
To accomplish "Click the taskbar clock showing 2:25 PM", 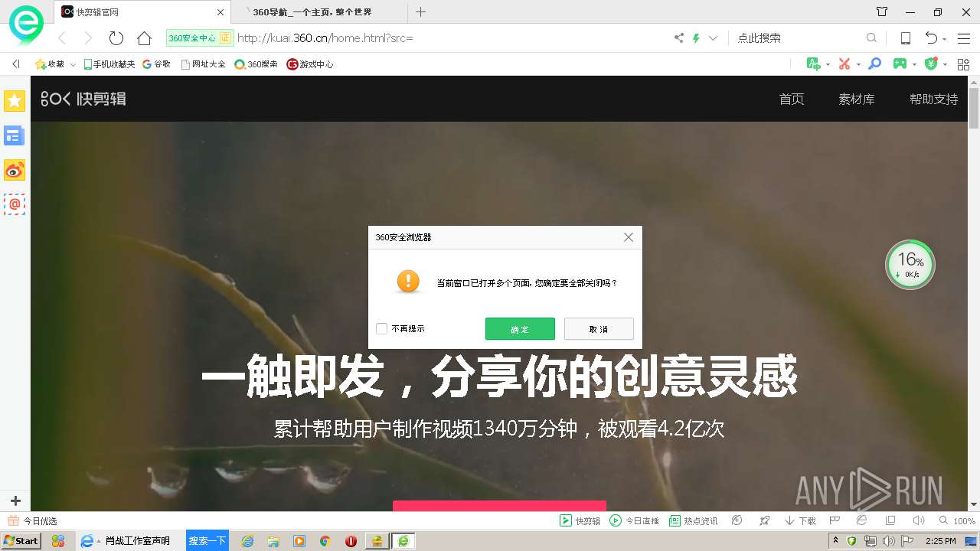I will [x=941, y=540].
